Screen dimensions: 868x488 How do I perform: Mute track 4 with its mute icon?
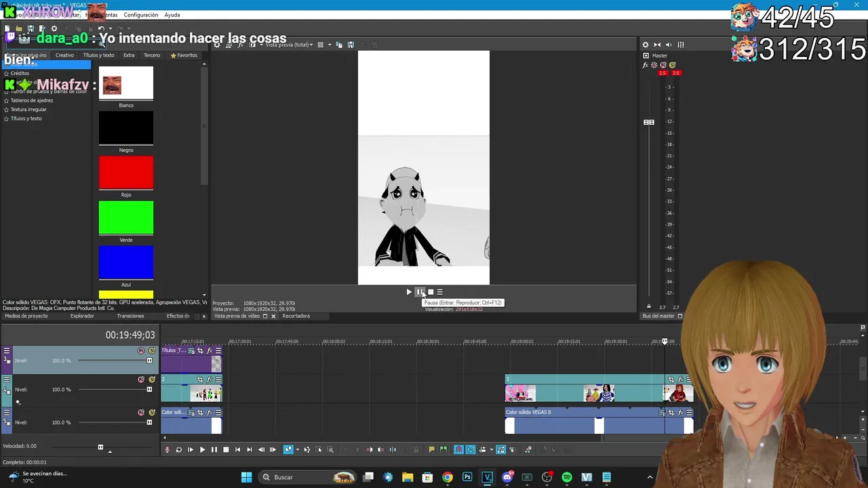point(141,380)
